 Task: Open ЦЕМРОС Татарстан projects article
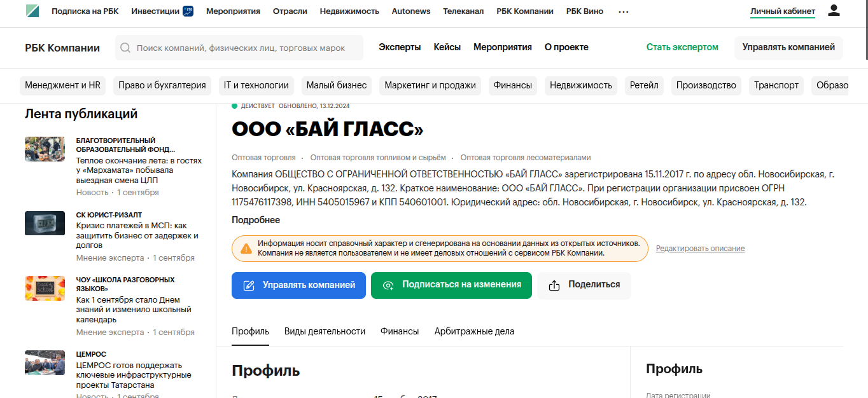tap(134, 375)
